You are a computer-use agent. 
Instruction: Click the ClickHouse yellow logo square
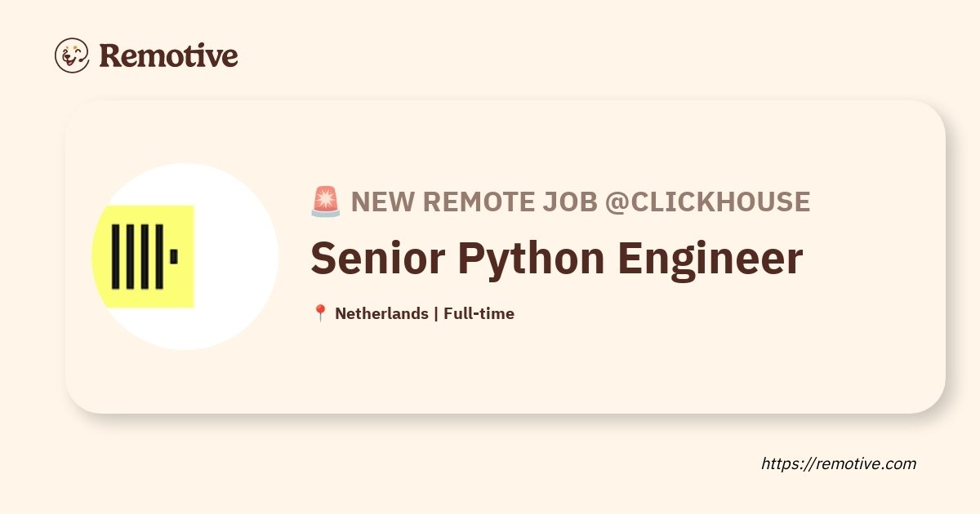point(143,256)
